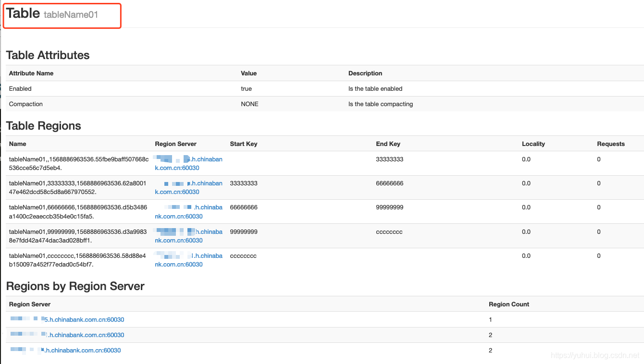Select the 66666666 value in Start Key column
Screen dimensions: 644x364
coord(244,207)
